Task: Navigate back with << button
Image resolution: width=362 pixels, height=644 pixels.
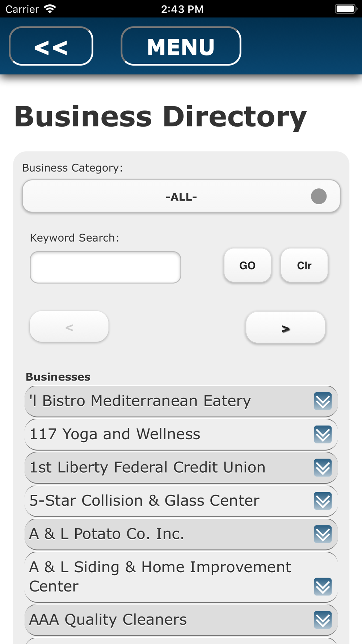Action: click(51, 46)
